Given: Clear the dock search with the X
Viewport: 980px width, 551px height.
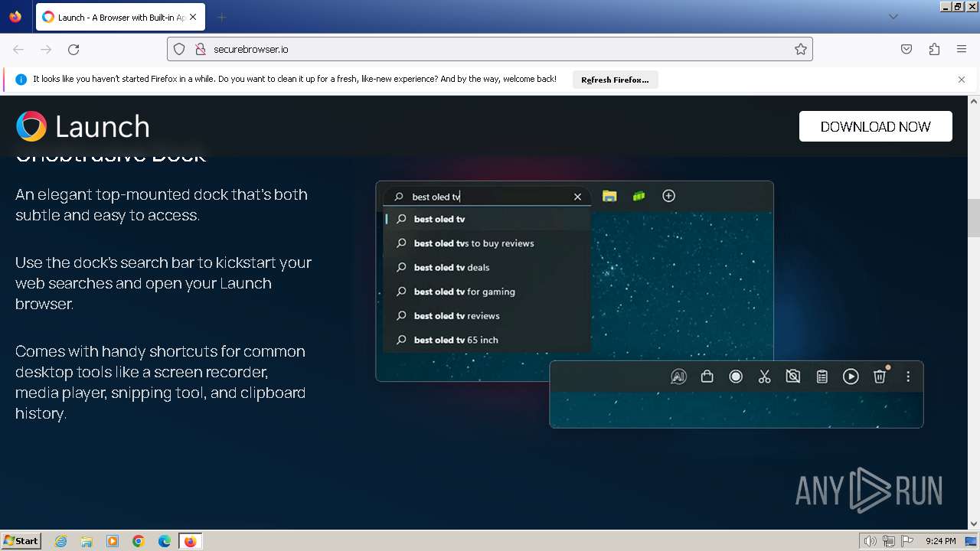Looking at the screenshot, I should [x=578, y=197].
